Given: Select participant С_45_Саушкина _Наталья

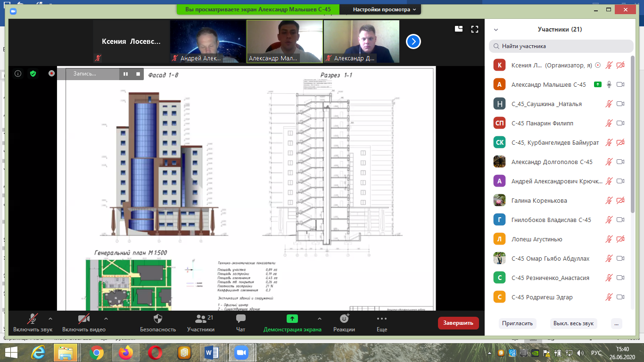Looking at the screenshot, I should coord(561,104).
